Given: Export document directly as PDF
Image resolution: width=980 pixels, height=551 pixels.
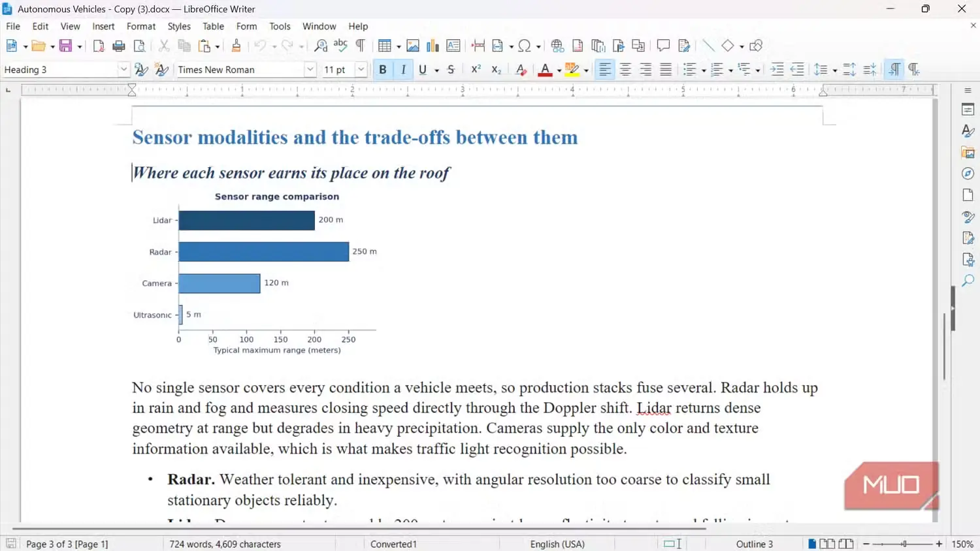Looking at the screenshot, I should (99, 46).
